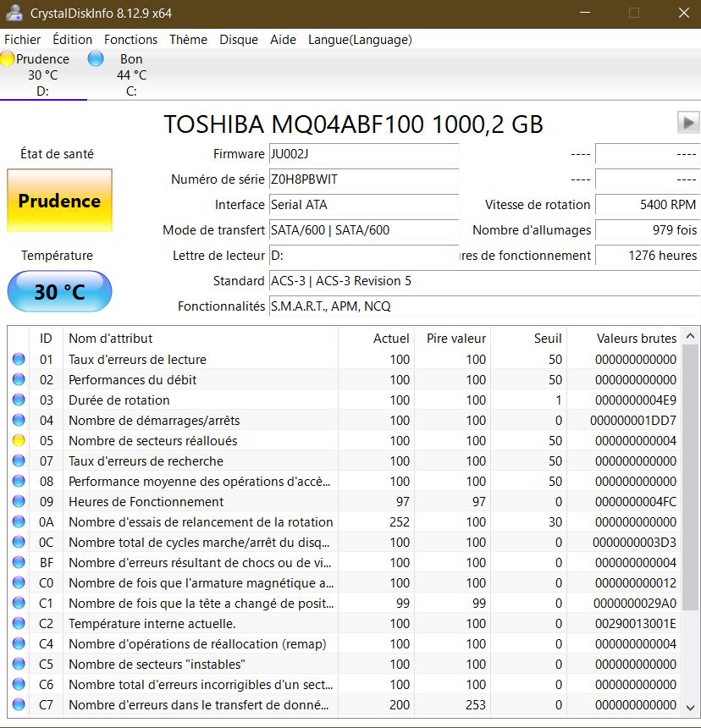The width and height of the screenshot is (701, 728).
Task: Select the Nombre de secteurs "instables" row
Action: [x=345, y=664]
